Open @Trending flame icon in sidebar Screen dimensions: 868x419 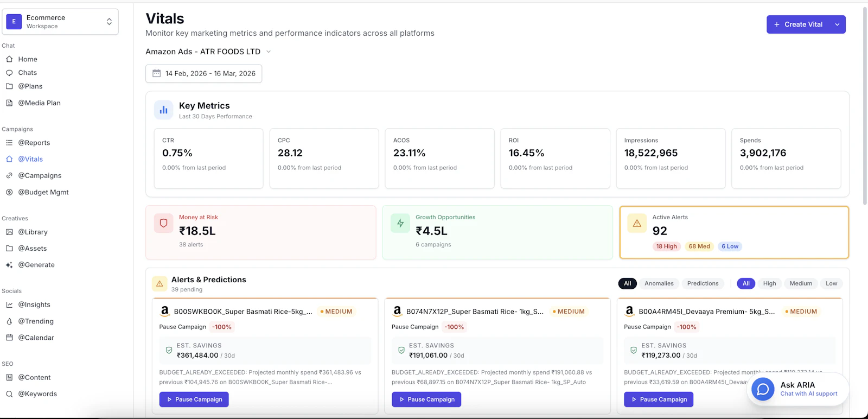[x=9, y=321]
